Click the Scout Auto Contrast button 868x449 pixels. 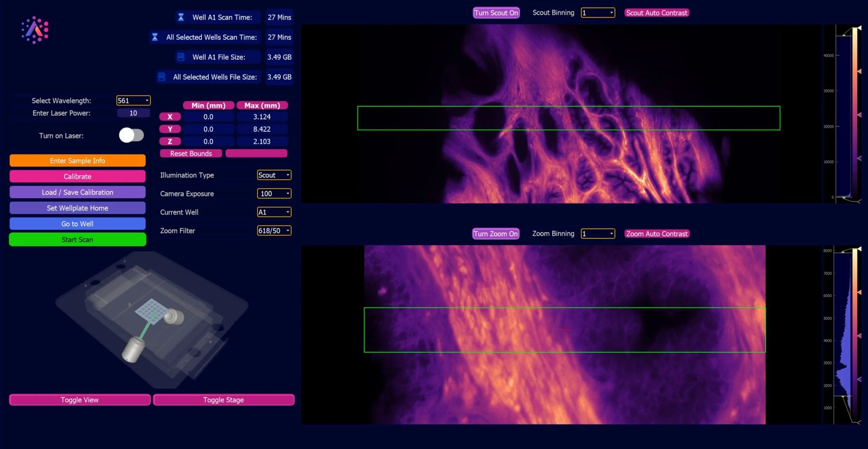coord(656,13)
